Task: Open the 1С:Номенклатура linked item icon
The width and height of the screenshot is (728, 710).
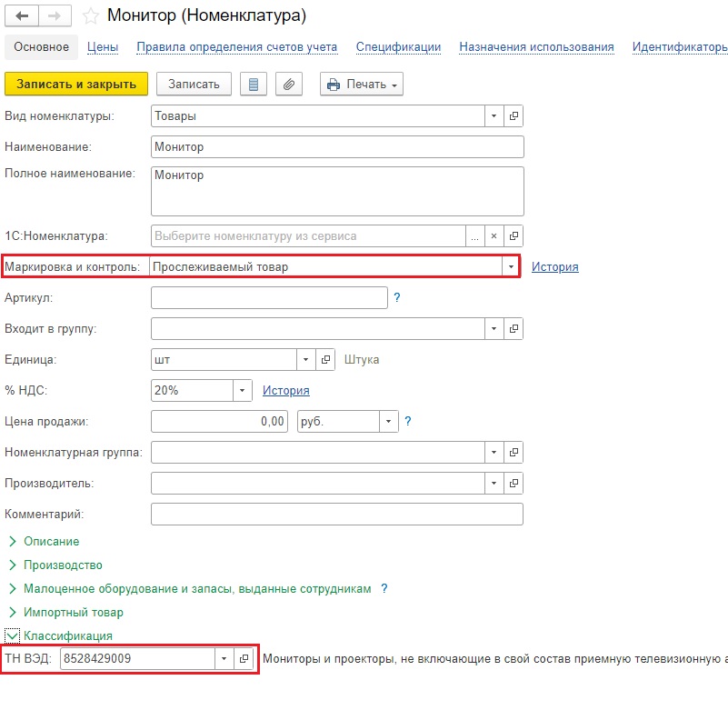Action: point(514,235)
